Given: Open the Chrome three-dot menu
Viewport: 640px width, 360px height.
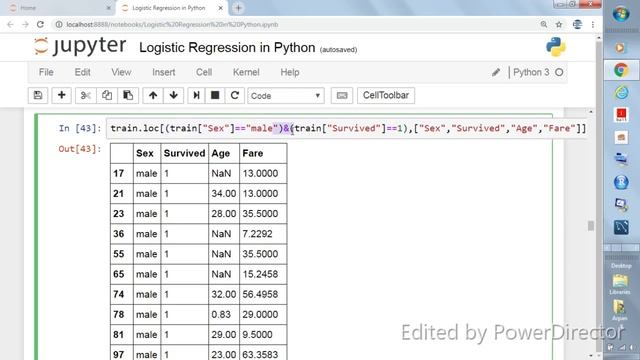Looking at the screenshot, I should 593,24.
